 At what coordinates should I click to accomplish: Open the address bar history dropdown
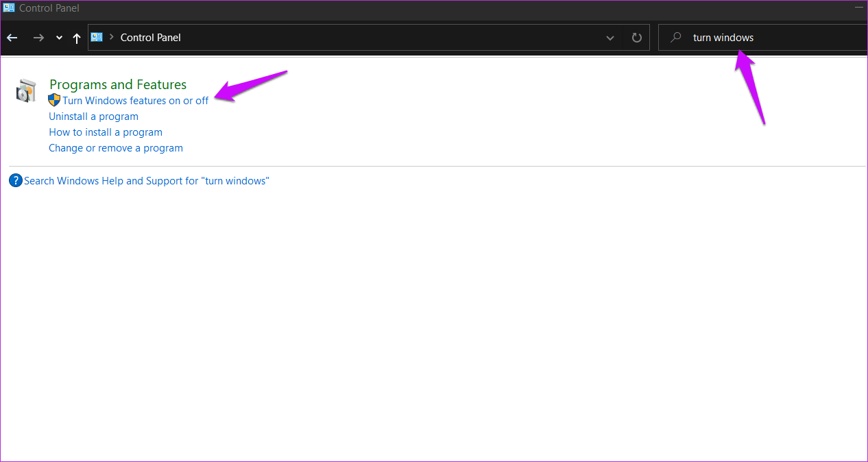[610, 38]
